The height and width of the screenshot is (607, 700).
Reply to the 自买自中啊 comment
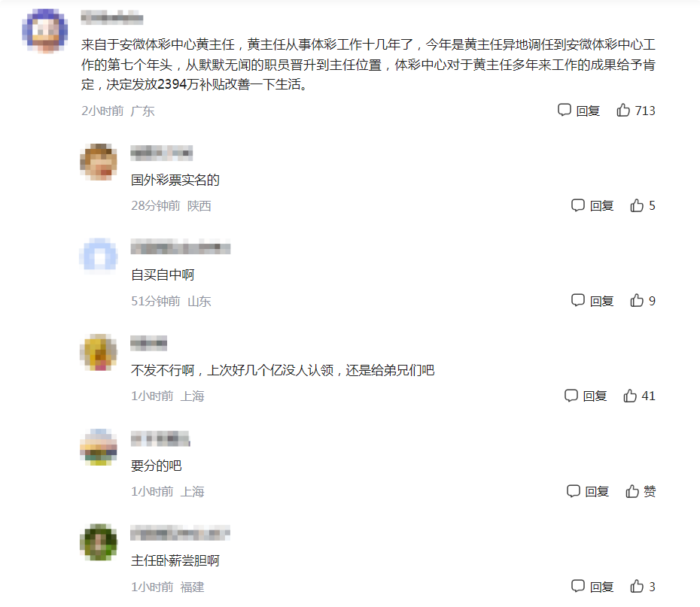pyautogui.click(x=592, y=301)
